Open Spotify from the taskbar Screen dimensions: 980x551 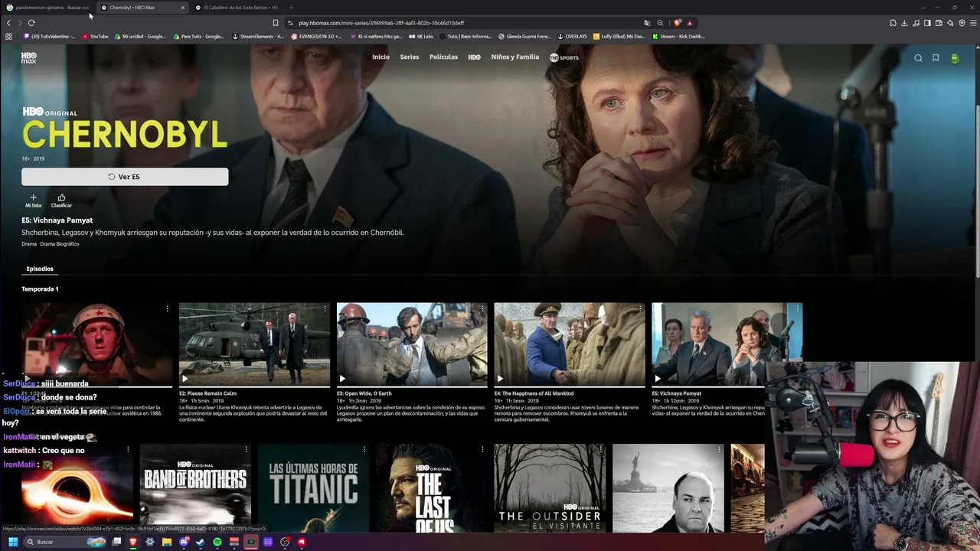pos(217,542)
